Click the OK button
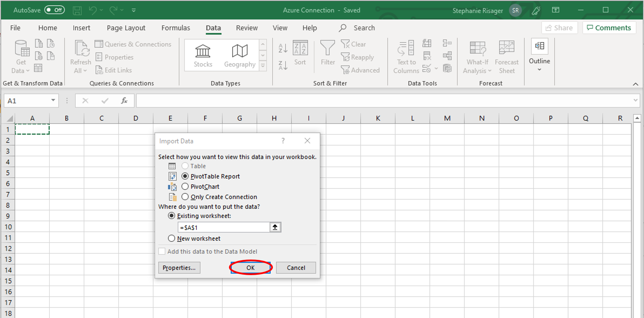 250,267
